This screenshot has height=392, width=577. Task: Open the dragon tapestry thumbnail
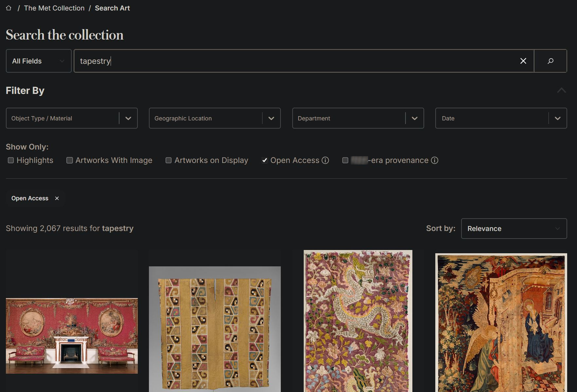[x=358, y=321]
